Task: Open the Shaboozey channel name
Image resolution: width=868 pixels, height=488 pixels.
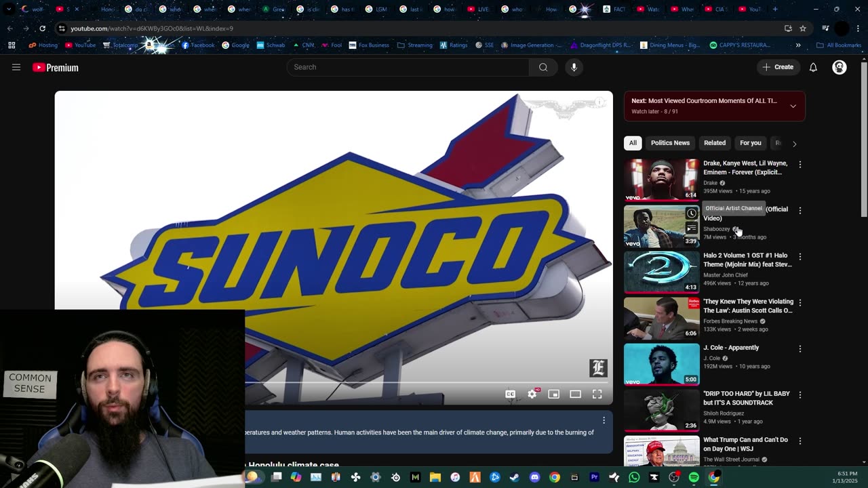Action: pyautogui.click(x=717, y=229)
